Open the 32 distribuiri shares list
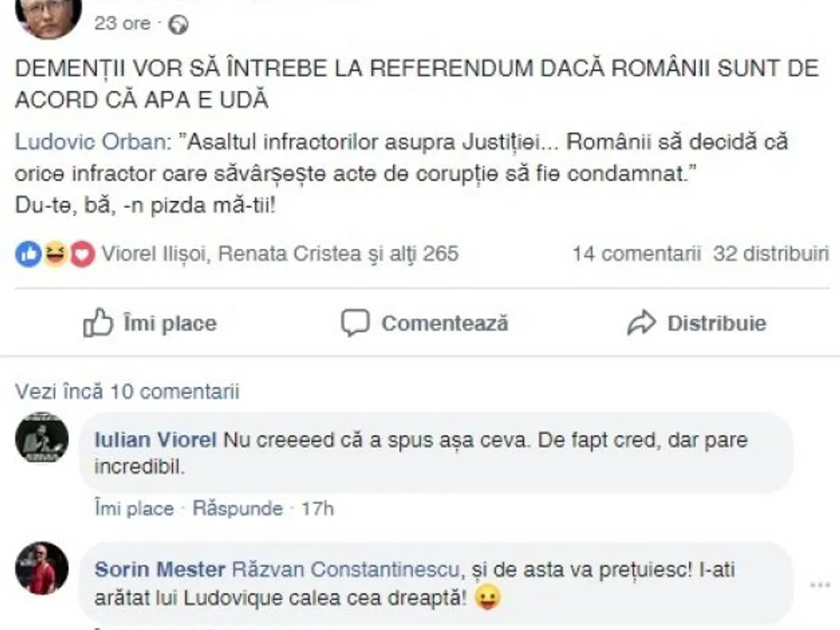The width and height of the screenshot is (840, 630). [771, 253]
